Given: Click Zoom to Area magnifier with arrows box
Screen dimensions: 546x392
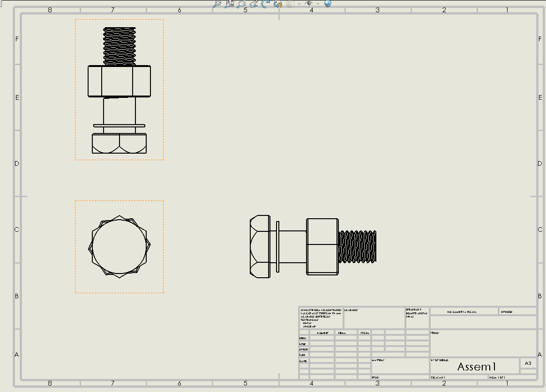Looking at the screenshot, I should (229, 4).
